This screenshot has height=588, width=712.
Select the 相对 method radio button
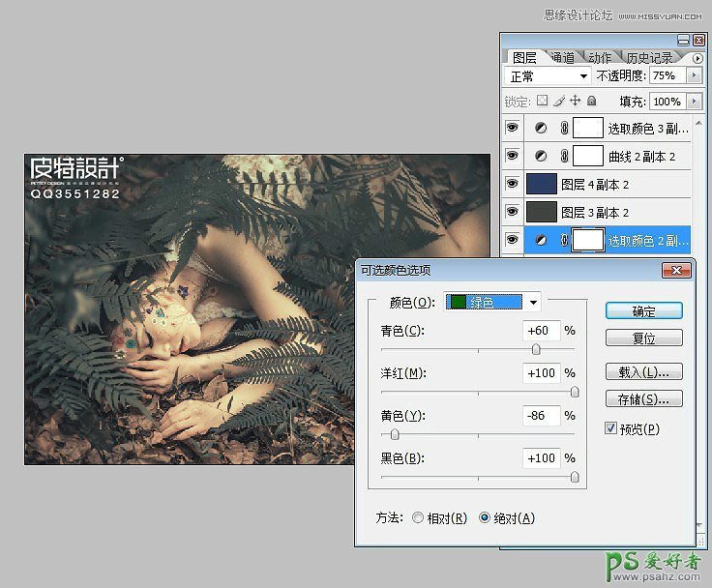(418, 518)
